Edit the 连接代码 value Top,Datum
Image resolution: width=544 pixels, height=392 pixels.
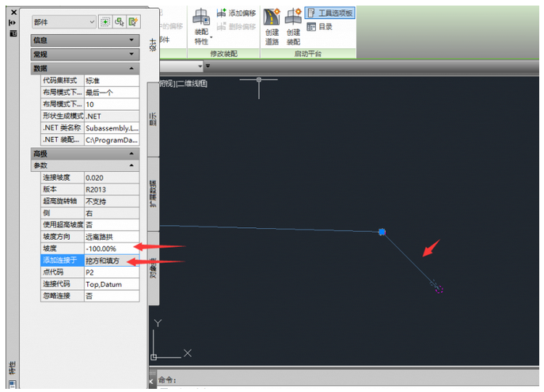click(x=112, y=284)
